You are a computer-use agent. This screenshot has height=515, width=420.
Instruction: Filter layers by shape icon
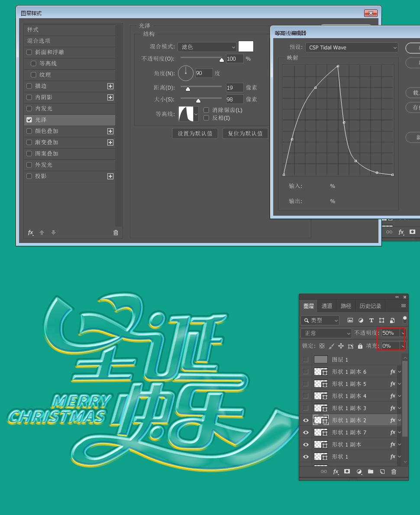(381, 320)
